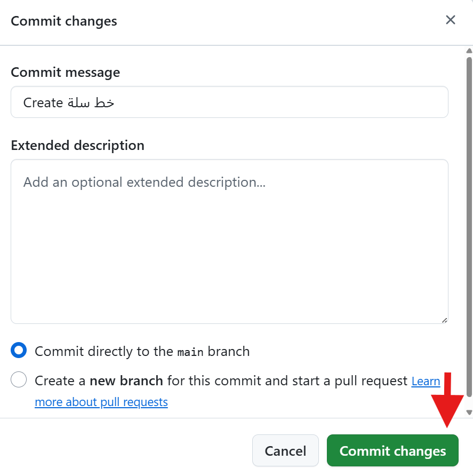Click the 'Commit message' field label
This screenshot has width=473, height=476.
tap(65, 72)
